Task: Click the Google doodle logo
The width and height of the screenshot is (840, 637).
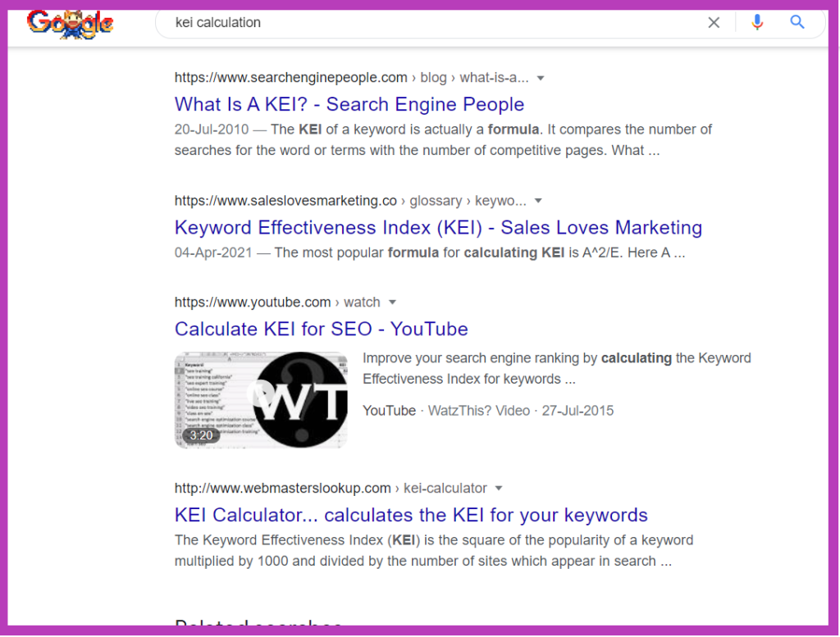Action: click(x=70, y=24)
